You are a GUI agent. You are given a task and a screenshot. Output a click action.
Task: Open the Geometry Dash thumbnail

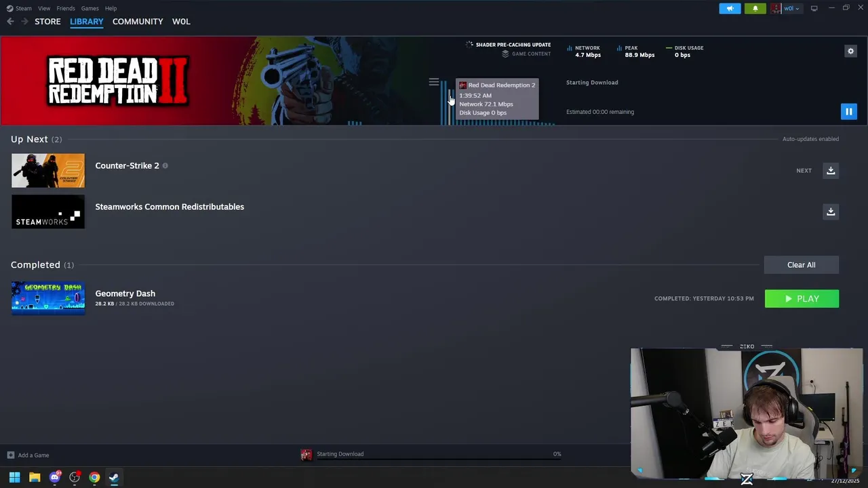[x=48, y=298]
